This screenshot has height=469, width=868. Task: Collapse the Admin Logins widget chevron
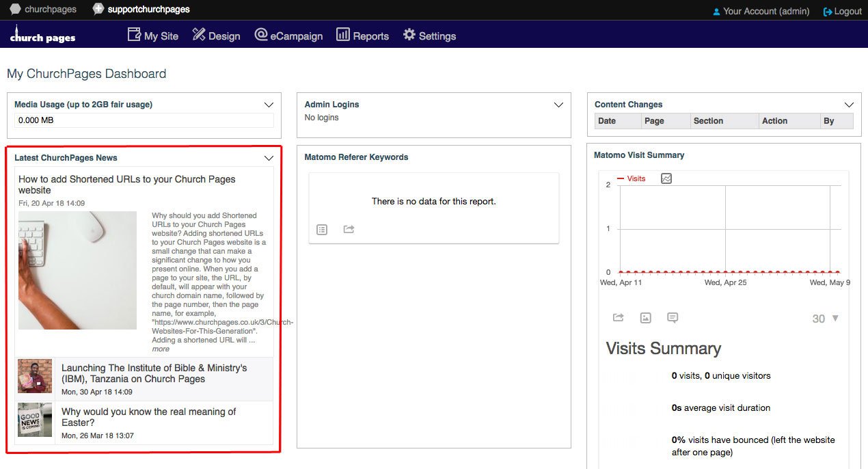pyautogui.click(x=558, y=105)
